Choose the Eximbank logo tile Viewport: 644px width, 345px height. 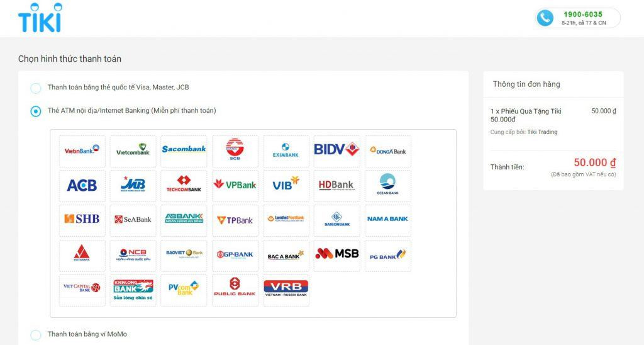(286, 151)
